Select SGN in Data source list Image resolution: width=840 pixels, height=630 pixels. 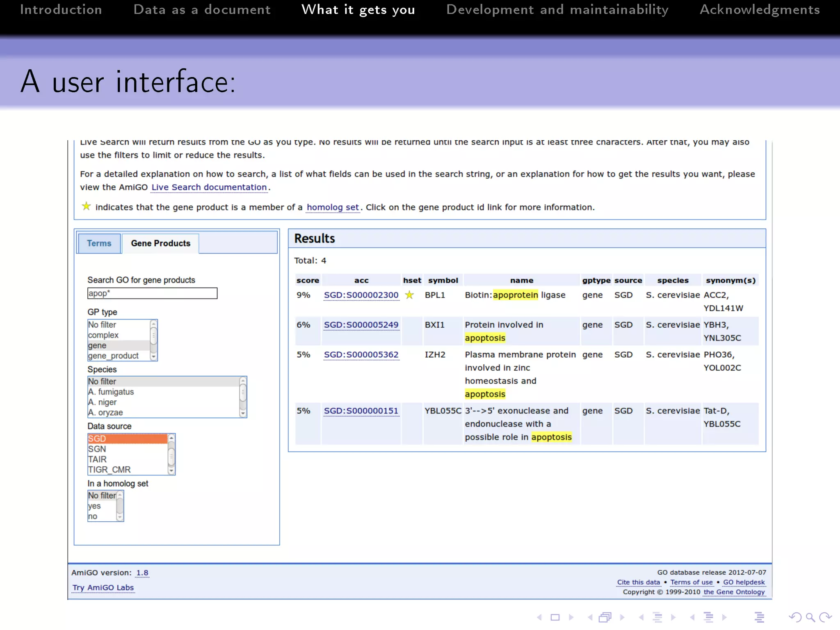(x=128, y=449)
